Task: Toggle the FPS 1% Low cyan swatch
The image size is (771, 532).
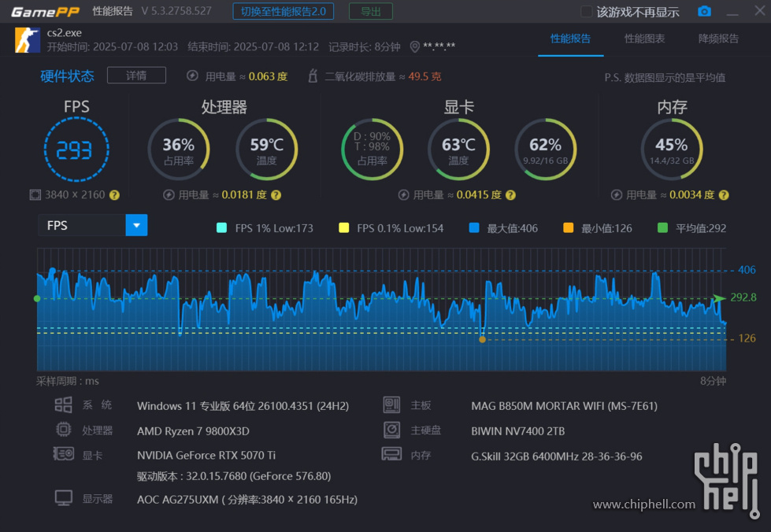Action: pyautogui.click(x=222, y=228)
